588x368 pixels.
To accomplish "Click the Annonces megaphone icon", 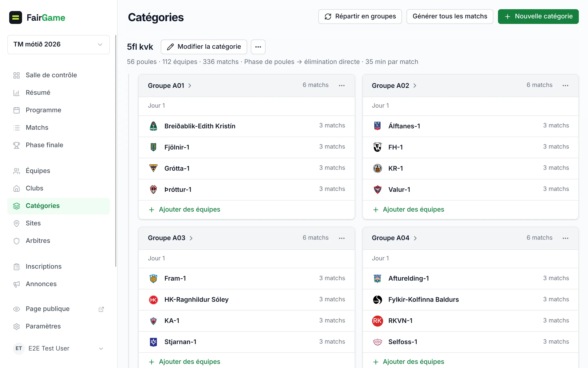I will pos(17,284).
